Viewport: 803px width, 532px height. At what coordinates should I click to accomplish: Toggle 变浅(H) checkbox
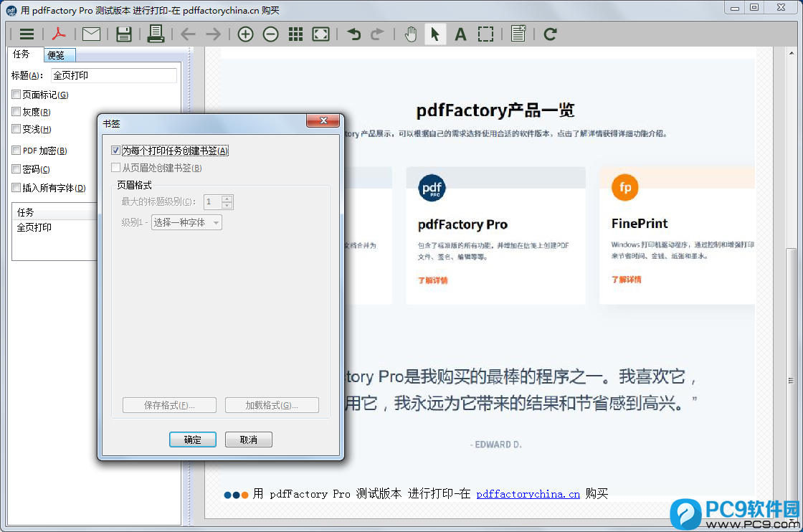16,128
